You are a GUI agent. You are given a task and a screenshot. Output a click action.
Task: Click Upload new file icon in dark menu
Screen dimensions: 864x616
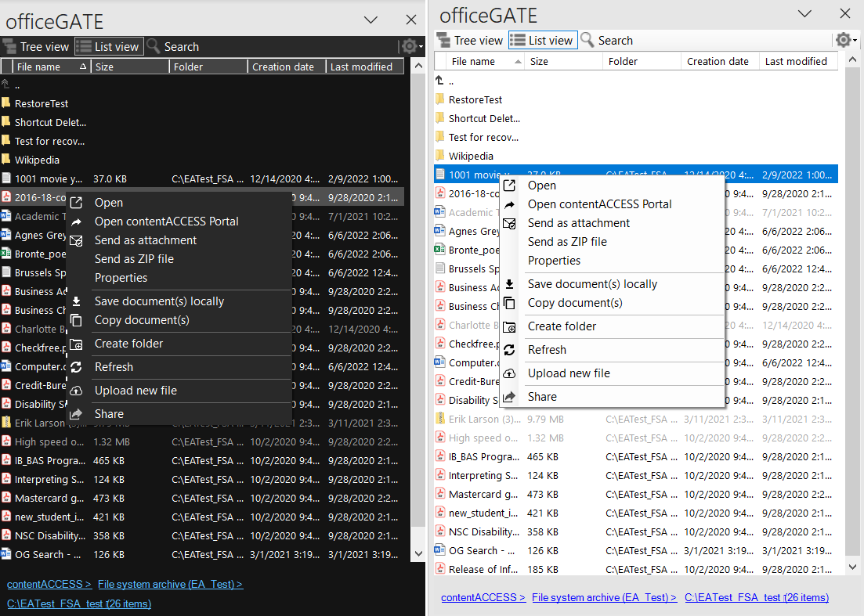[76, 391]
